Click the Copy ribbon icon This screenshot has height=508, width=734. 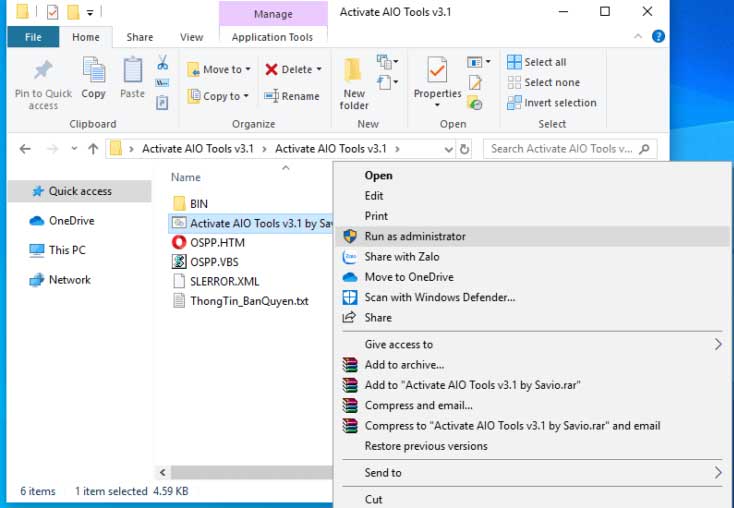[94, 70]
